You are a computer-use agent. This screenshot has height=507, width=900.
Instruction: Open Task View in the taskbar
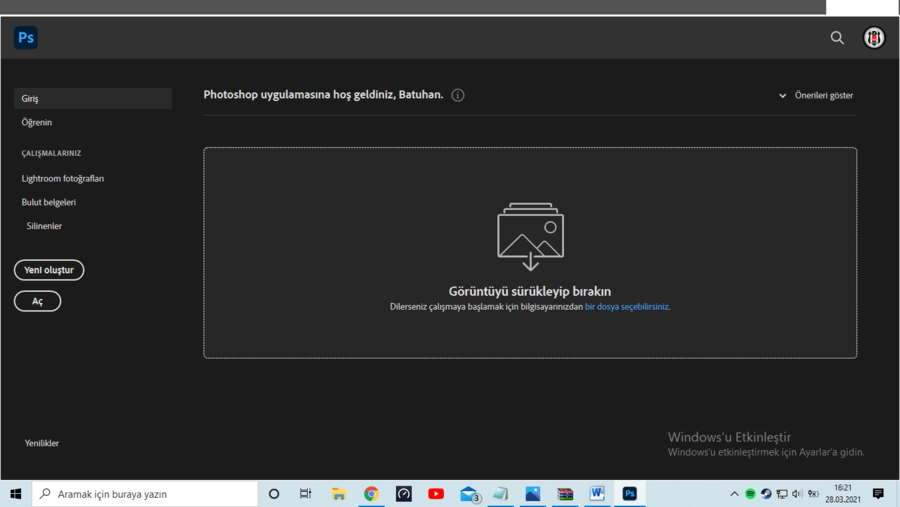click(305, 494)
